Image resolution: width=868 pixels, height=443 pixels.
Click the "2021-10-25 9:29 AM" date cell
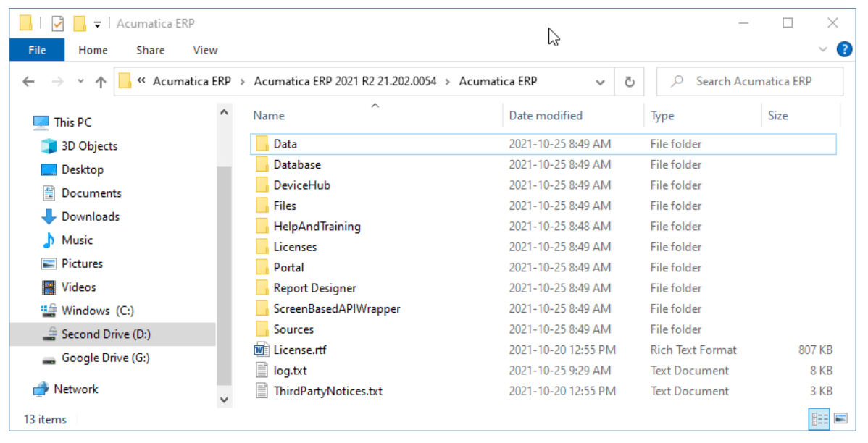(559, 370)
